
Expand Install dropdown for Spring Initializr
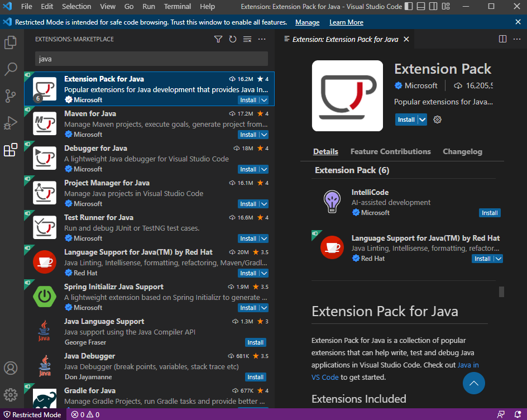264,308
